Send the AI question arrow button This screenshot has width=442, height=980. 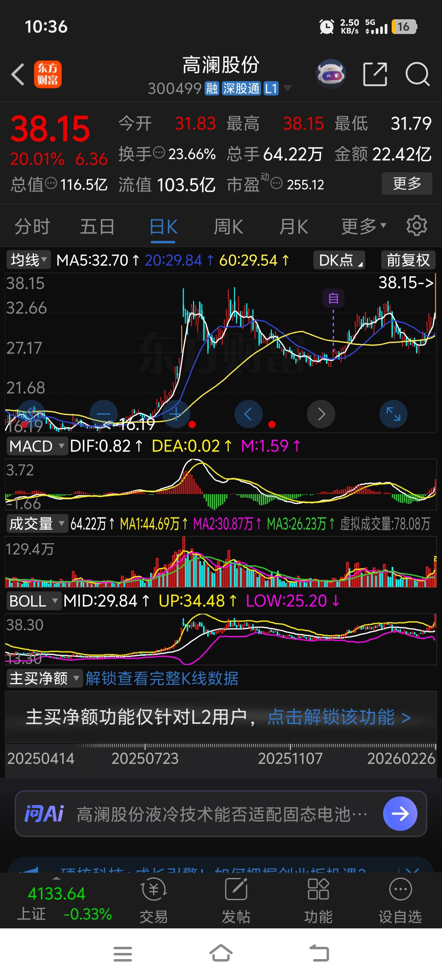coord(400,813)
